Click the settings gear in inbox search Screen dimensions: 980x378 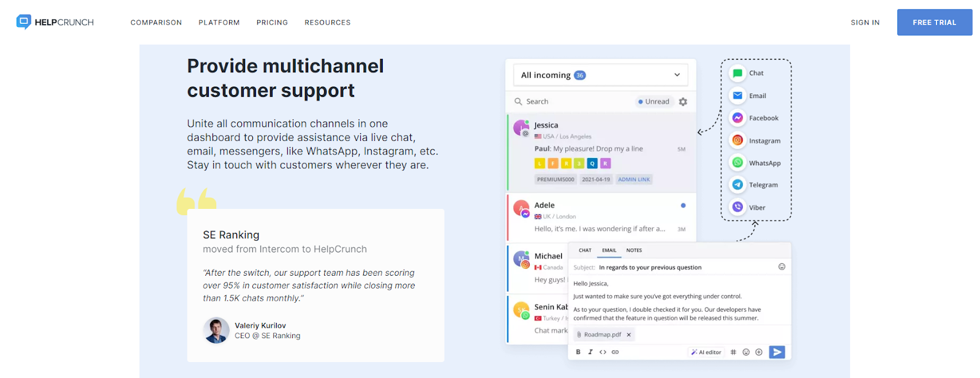click(683, 102)
